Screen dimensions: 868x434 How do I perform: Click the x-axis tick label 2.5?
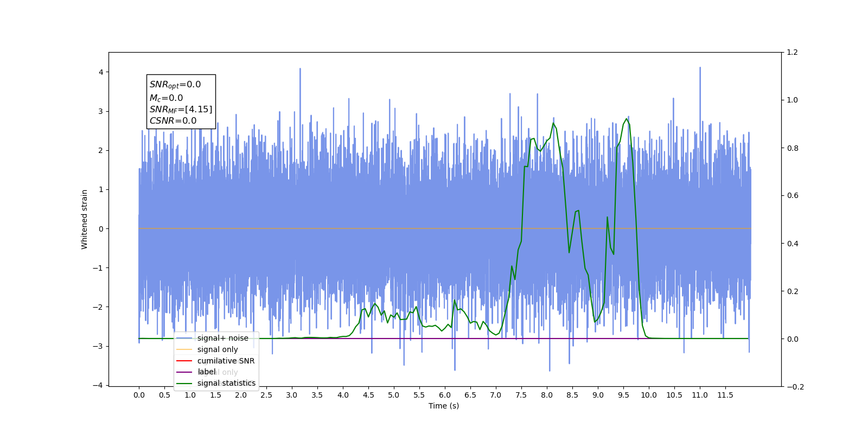pos(266,395)
